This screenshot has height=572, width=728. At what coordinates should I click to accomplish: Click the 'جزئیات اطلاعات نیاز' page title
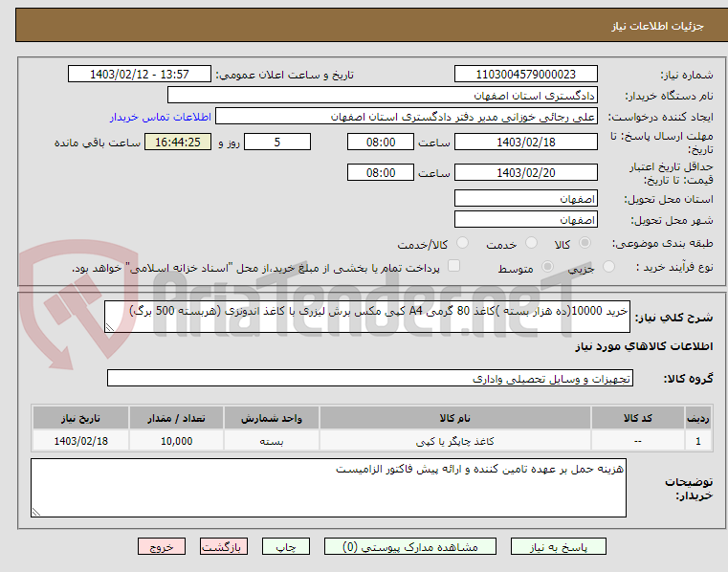657,26
